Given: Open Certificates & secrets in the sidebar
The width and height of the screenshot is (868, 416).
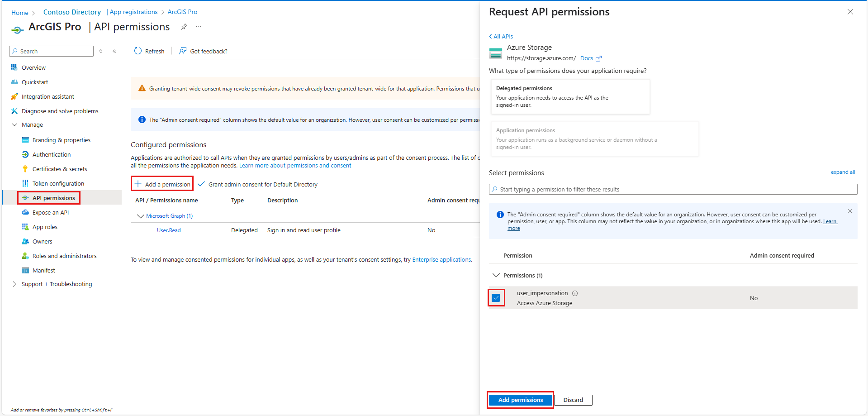Looking at the screenshot, I should (x=60, y=169).
